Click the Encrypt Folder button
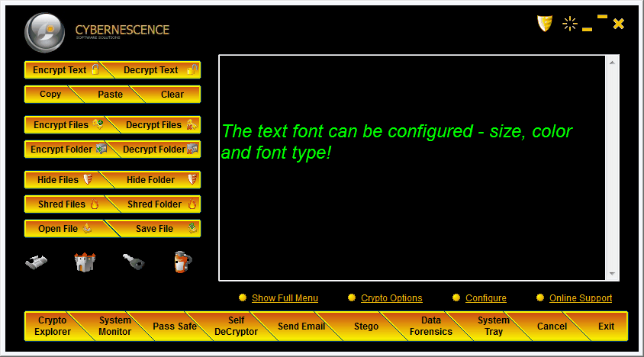 coord(68,149)
